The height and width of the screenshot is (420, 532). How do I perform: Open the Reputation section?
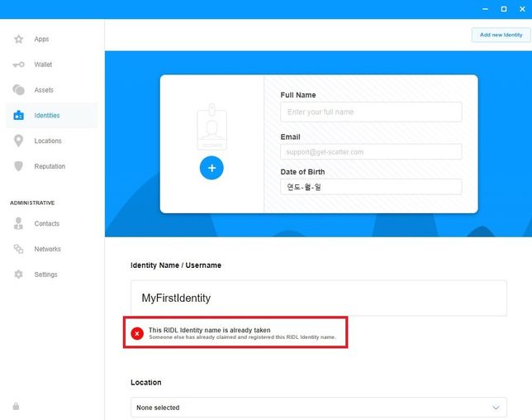[x=51, y=166]
